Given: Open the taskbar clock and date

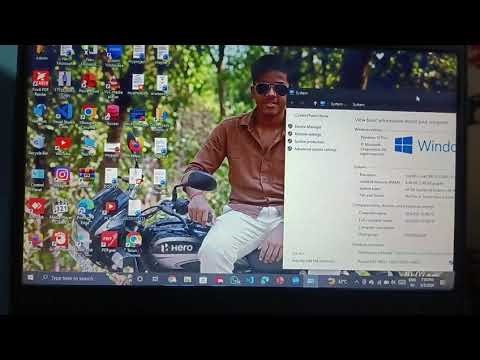Looking at the screenshot, I should (x=427, y=283).
